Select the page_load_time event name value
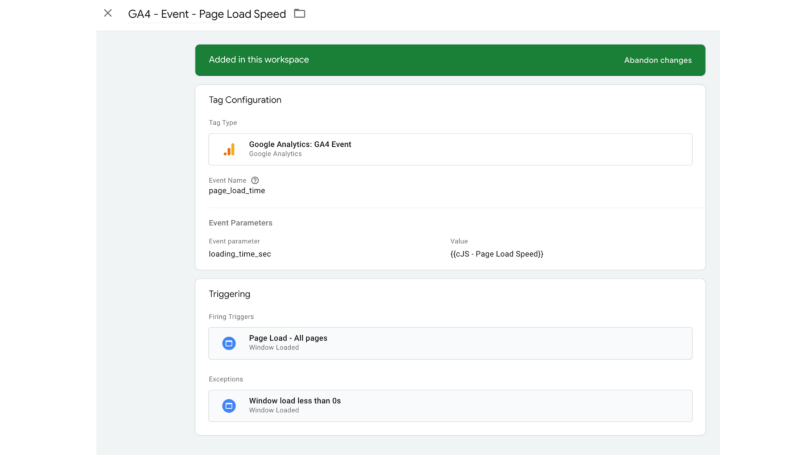Image resolution: width=800 pixels, height=457 pixels. 236,191
